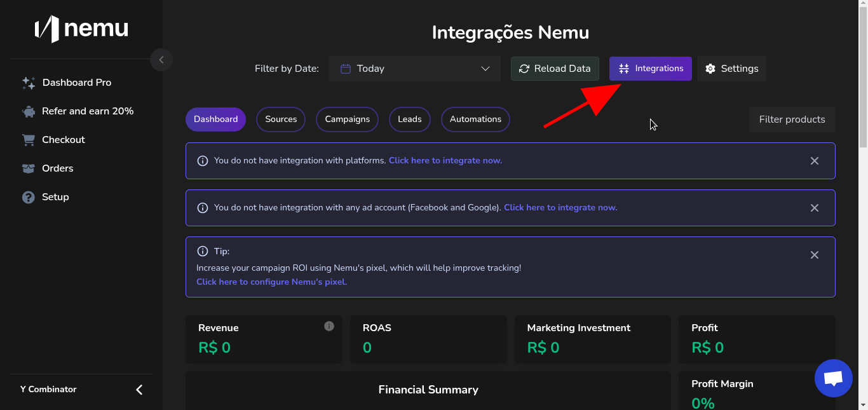Click the Profit R$ 0 value

[708, 348]
